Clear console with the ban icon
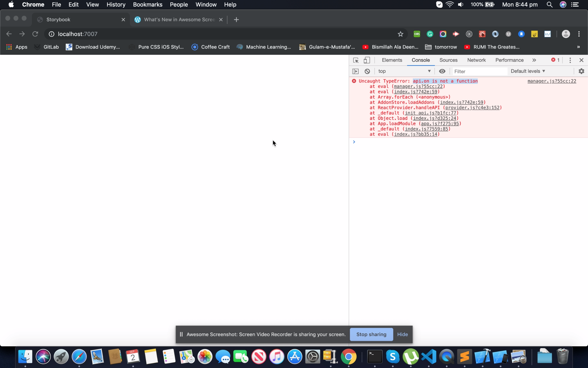 [367, 71]
